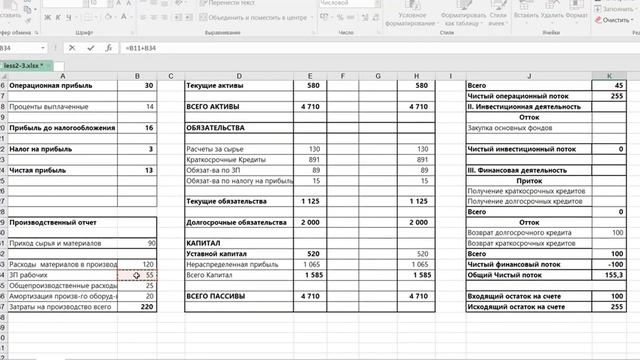Click the fill color bucket icon
The image size is (640, 360).
click(108, 17)
